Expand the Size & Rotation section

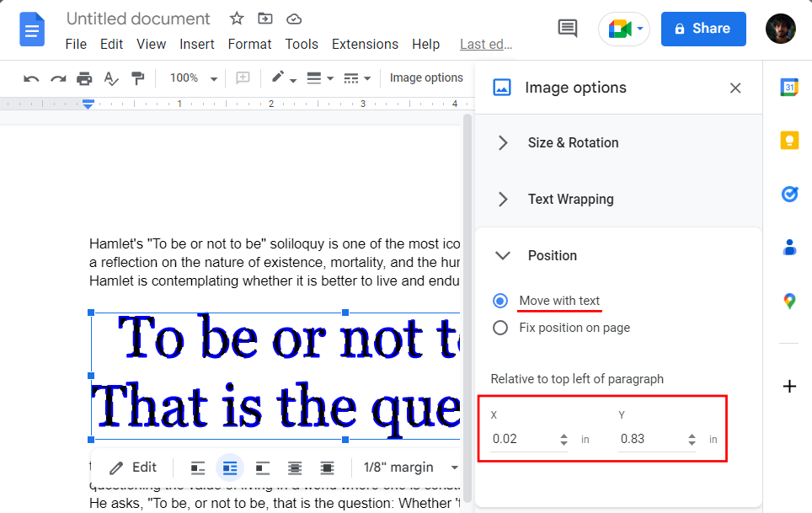(x=573, y=143)
